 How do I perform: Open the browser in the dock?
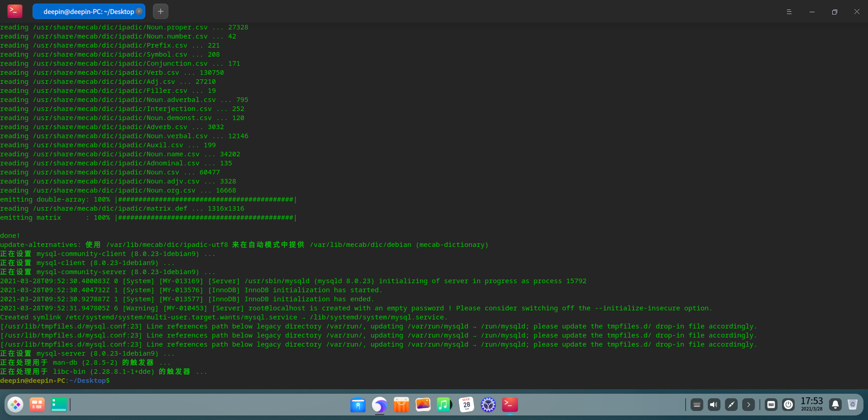[x=379, y=405]
